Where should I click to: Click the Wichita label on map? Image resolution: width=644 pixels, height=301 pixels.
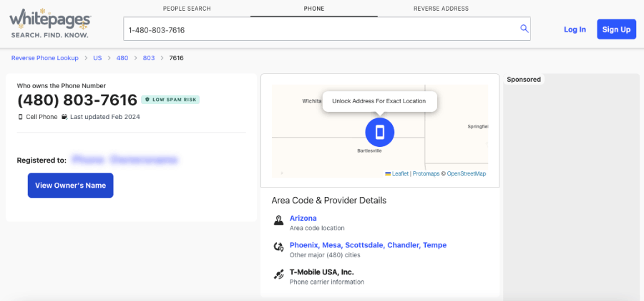(x=311, y=101)
